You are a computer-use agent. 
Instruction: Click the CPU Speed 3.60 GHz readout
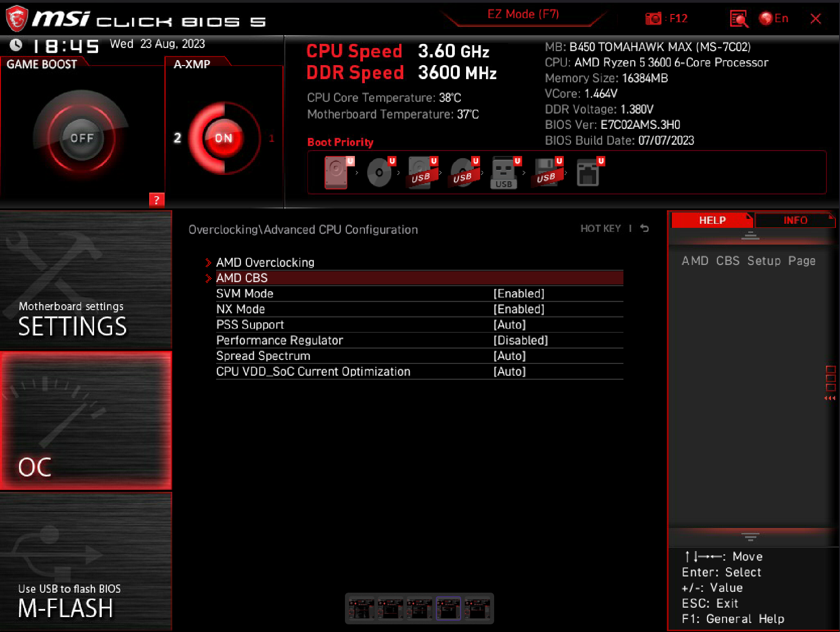[x=398, y=51]
